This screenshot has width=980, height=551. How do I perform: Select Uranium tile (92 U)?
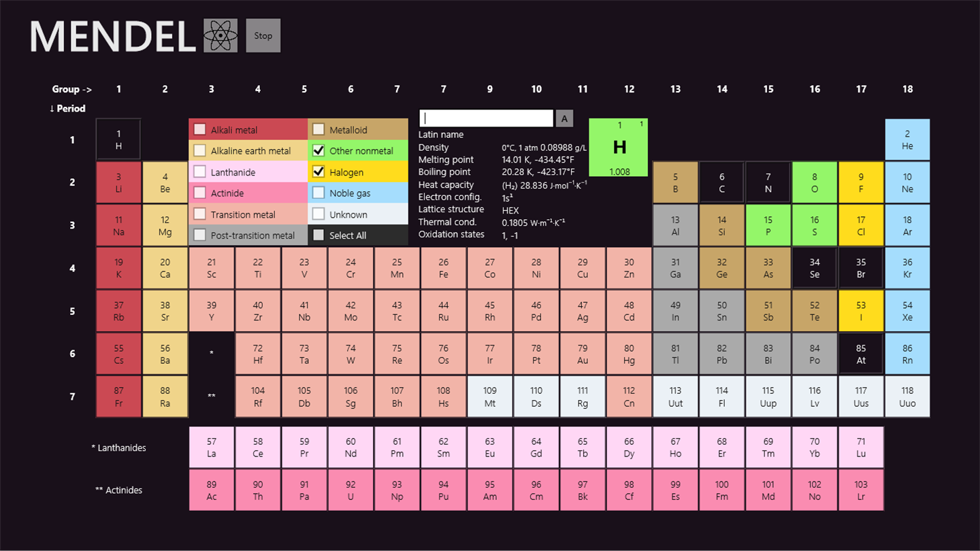[x=350, y=490]
